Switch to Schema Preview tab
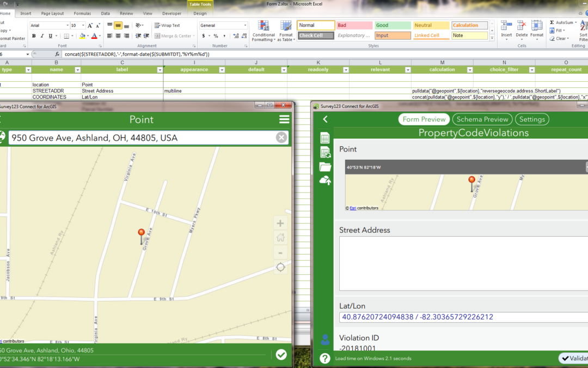 pos(482,119)
